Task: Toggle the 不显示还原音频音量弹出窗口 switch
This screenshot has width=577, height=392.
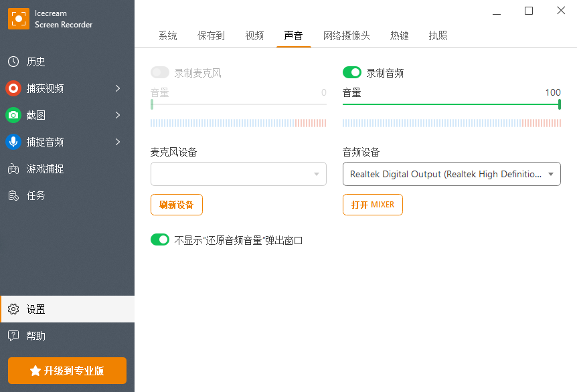Action: 160,239
